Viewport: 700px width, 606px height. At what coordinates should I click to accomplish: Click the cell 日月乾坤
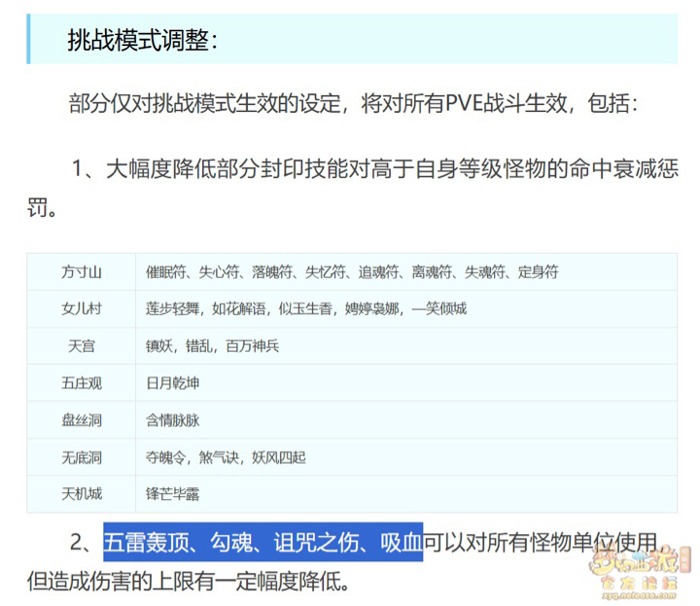(x=406, y=383)
